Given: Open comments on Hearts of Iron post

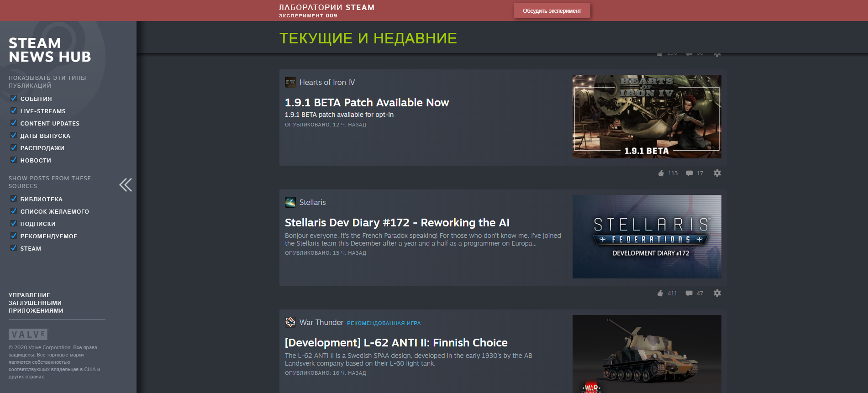Looking at the screenshot, I should click(689, 173).
